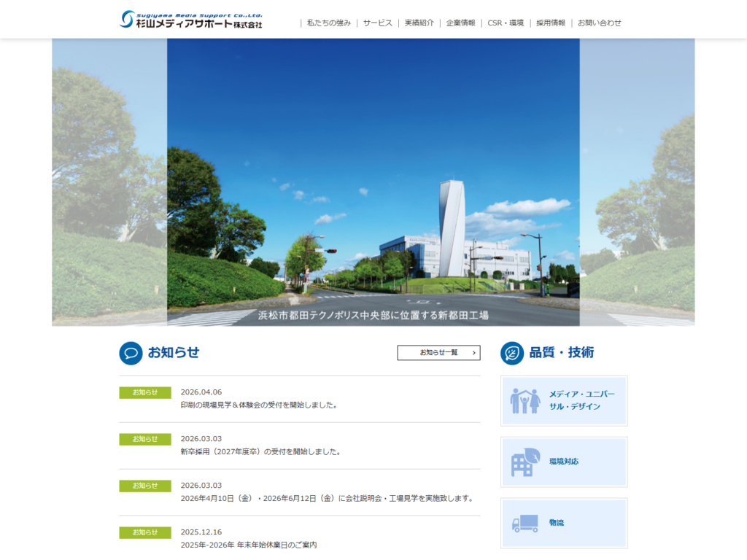Open the 印刷の現場見学＆体験会 news article
747x560 pixels.
pos(259,405)
